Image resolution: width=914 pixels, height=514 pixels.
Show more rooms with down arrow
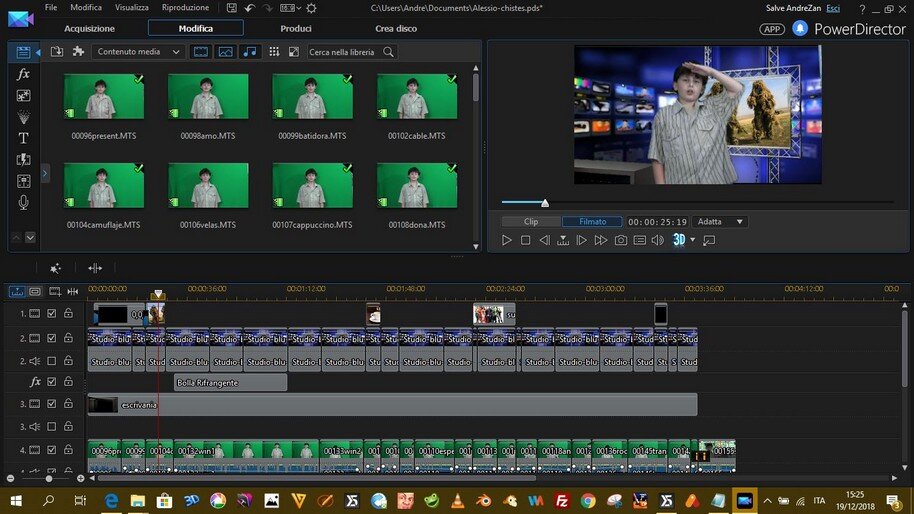(30, 237)
